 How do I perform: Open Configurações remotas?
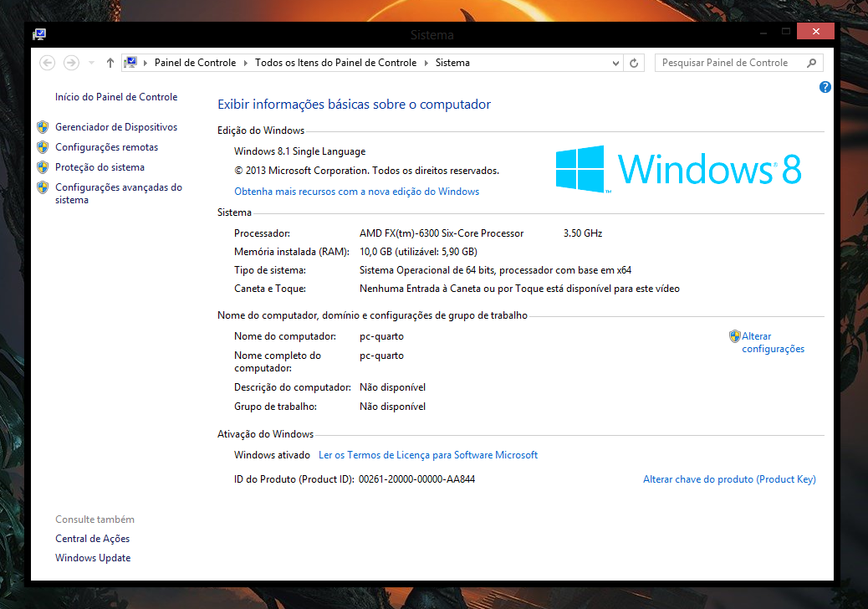[x=106, y=147]
